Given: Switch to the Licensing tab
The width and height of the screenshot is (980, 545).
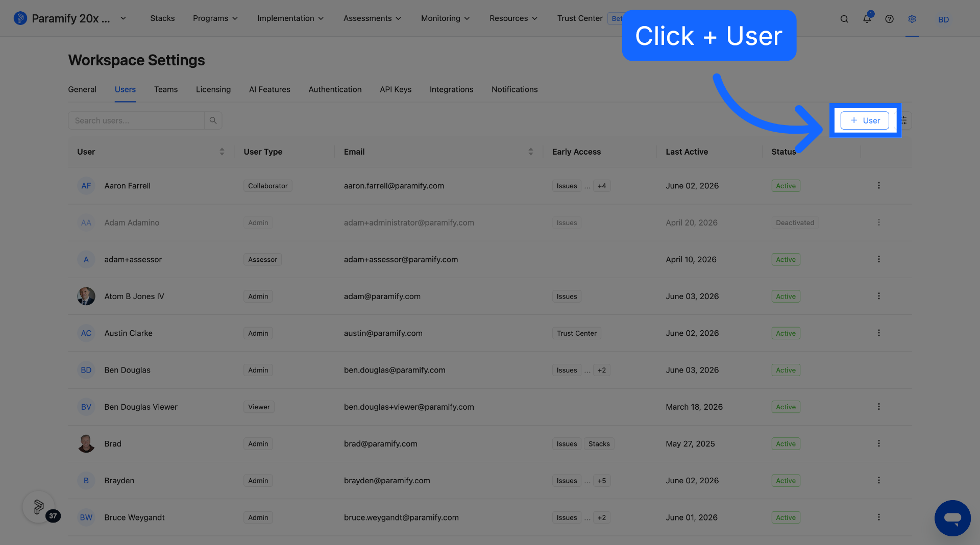Looking at the screenshot, I should coord(213,89).
